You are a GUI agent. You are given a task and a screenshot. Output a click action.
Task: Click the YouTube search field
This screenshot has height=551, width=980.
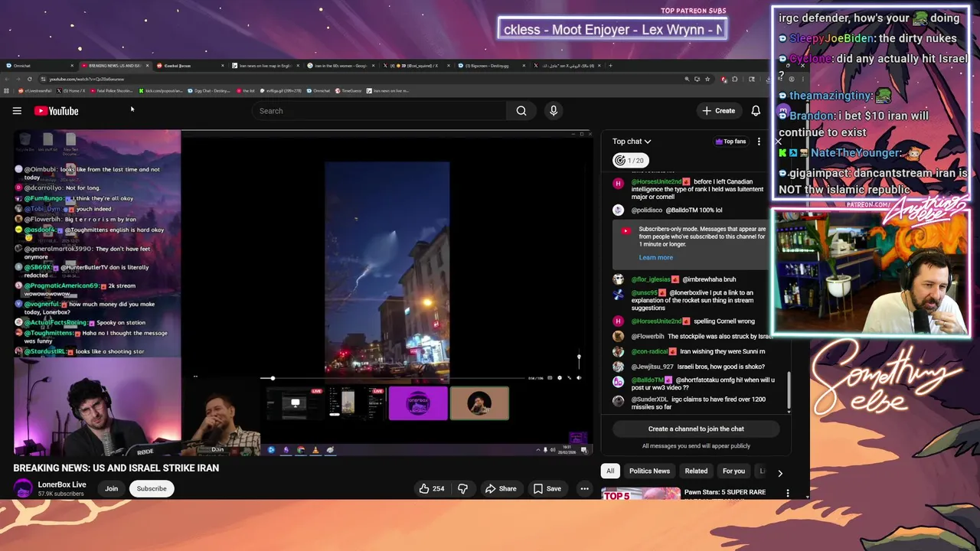(379, 111)
